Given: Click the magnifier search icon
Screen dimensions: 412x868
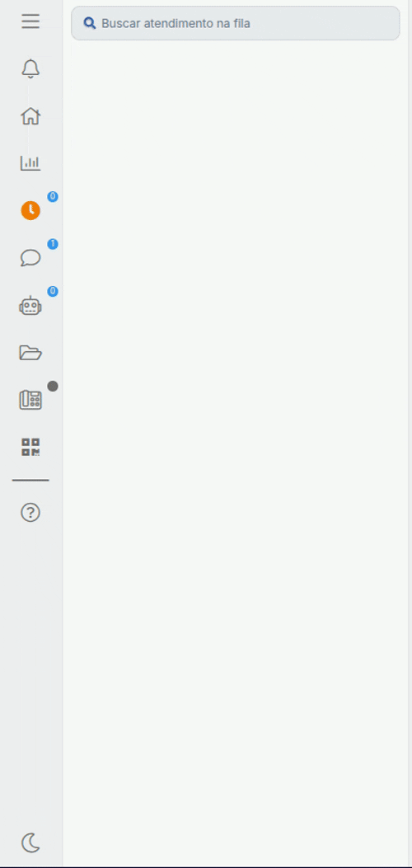Looking at the screenshot, I should [x=90, y=23].
